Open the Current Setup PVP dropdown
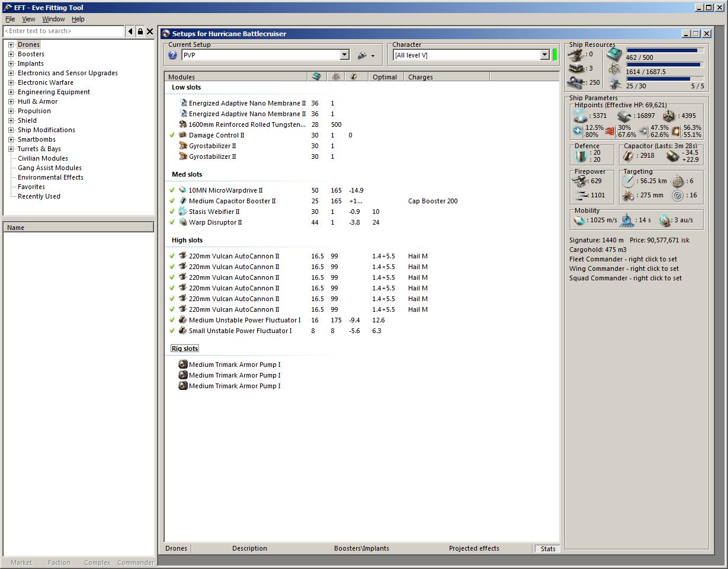728x569 pixels. [x=344, y=55]
